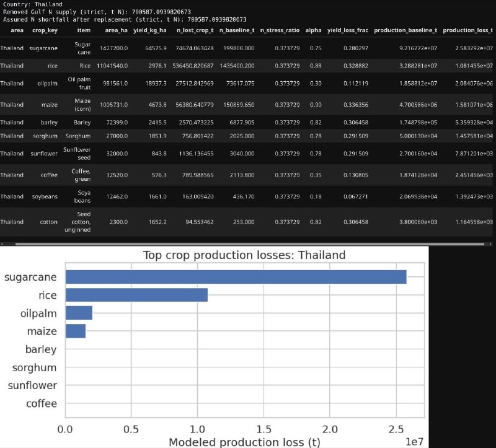Click the maize bar in the chart
Screen dimensions: 496x448
(76, 332)
